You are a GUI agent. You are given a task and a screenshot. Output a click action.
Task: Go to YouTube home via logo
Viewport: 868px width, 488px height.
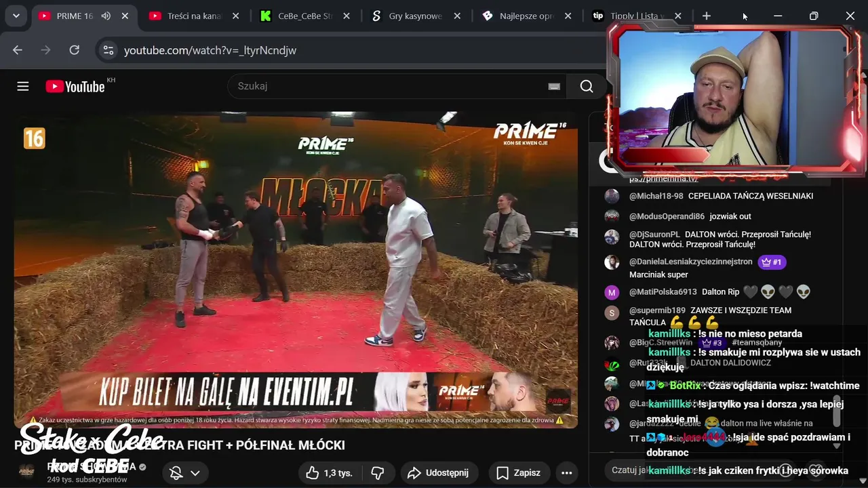point(75,86)
